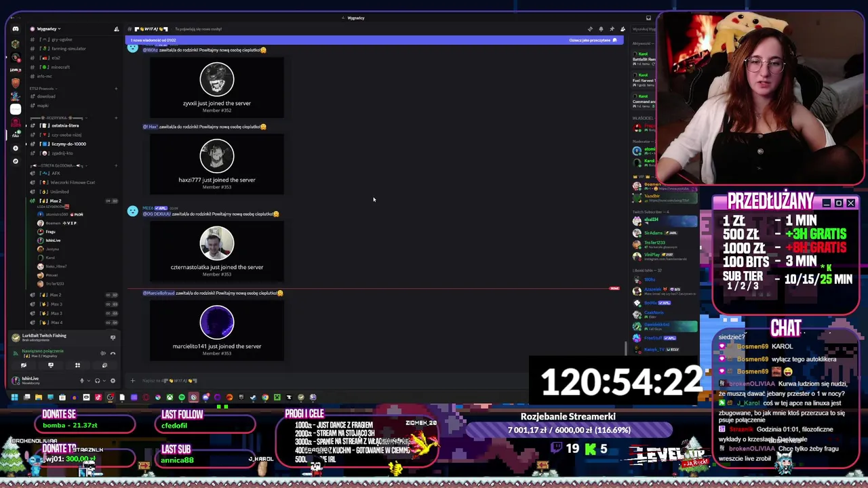Open Microsoft Store taskbar icon
This screenshot has height=488, width=868.
click(62, 397)
